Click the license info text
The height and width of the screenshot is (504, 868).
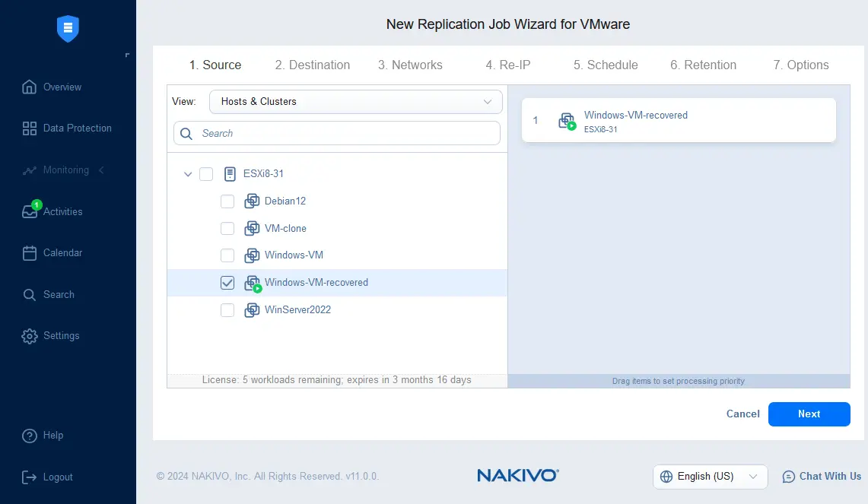point(336,379)
